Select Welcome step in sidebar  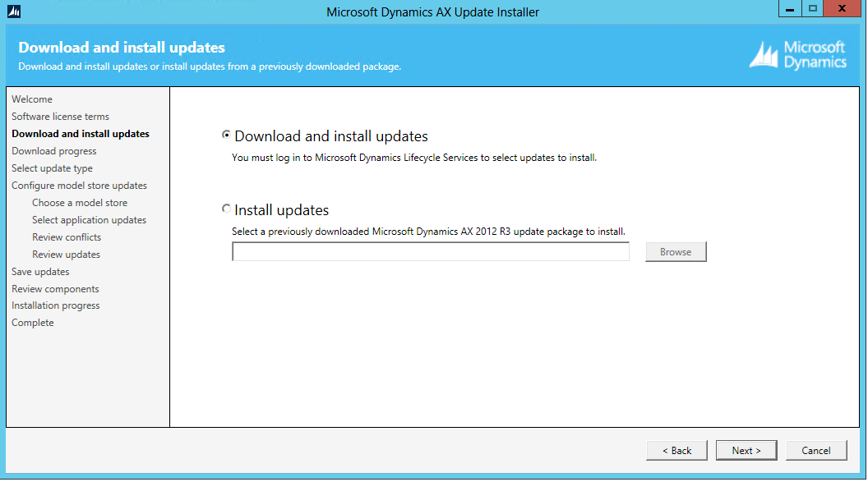pos(32,99)
